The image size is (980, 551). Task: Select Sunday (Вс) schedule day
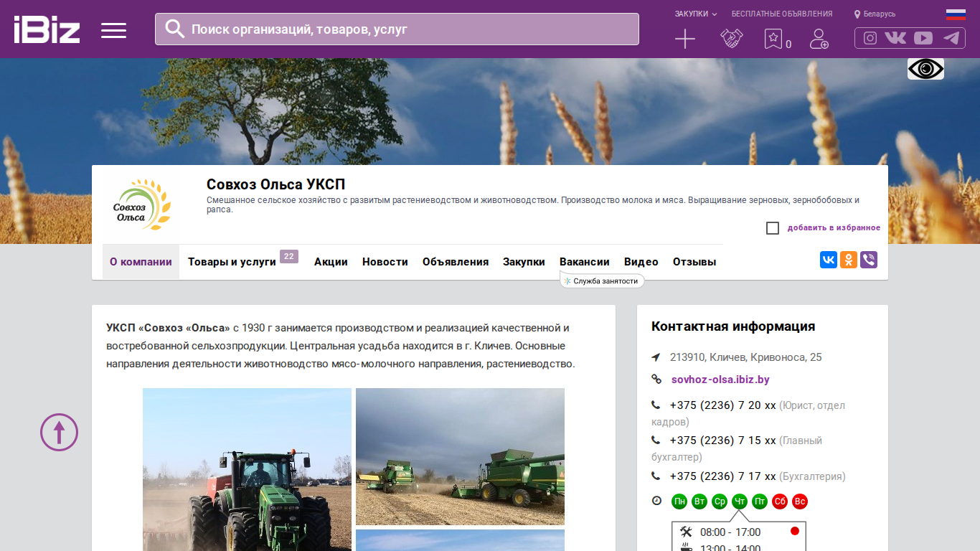coord(800,501)
